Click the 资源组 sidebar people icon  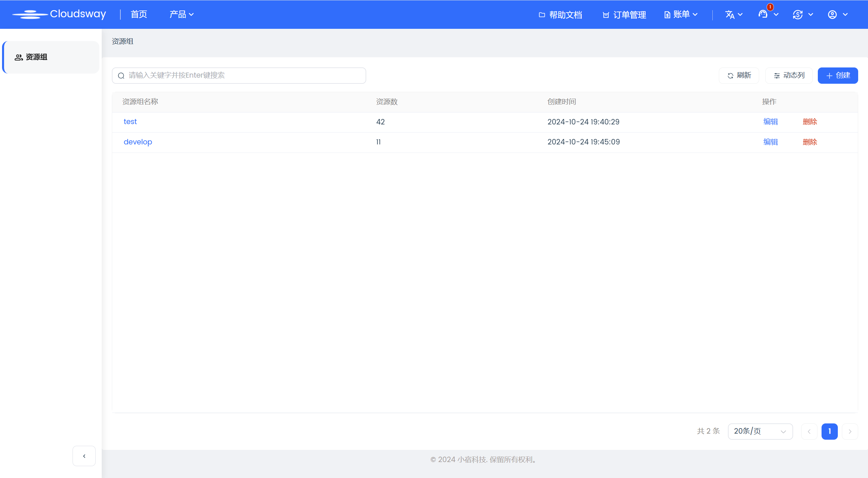click(18, 57)
